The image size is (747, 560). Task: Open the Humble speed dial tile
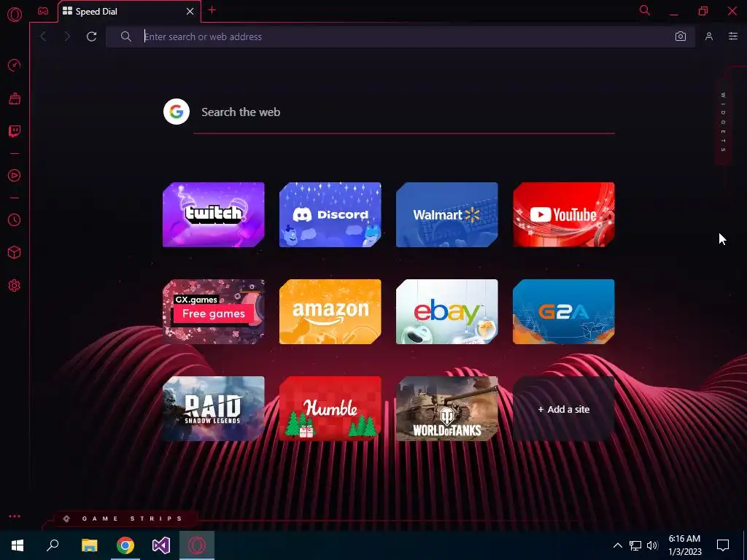(330, 409)
